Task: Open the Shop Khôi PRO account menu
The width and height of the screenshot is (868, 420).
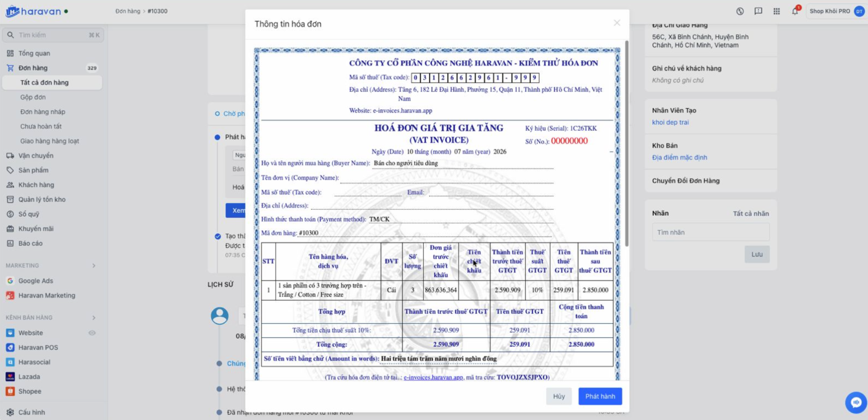Action: [x=836, y=11]
